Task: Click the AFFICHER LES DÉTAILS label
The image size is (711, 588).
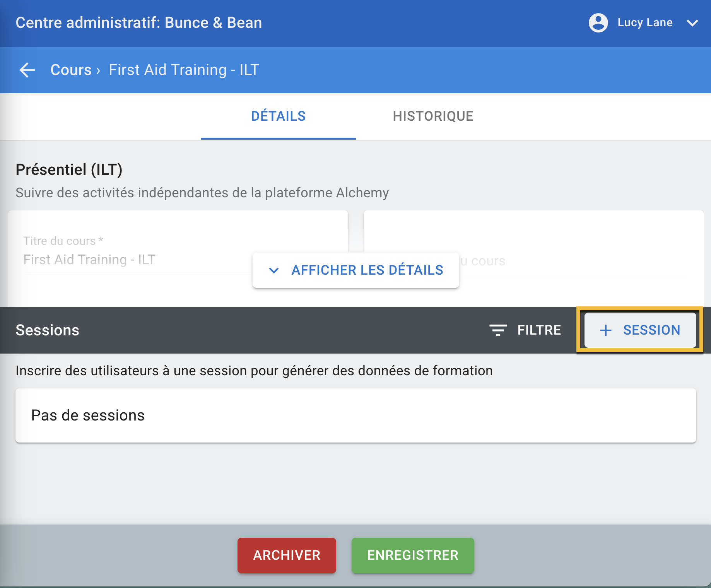Action: click(367, 270)
